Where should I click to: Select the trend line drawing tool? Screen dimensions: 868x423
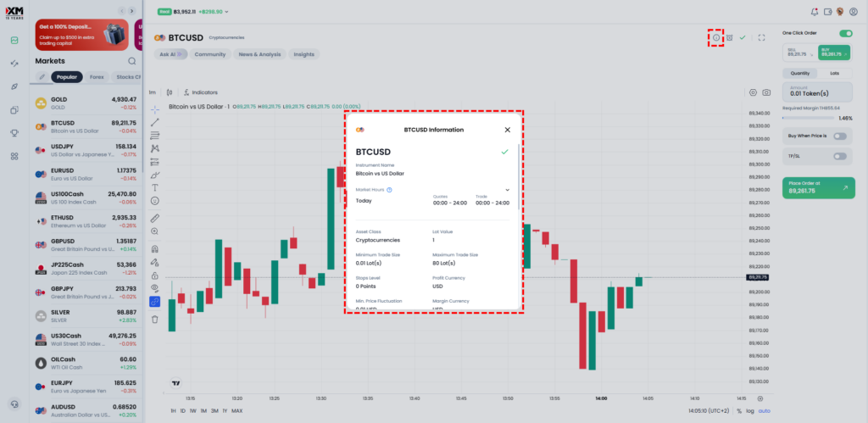coord(155,123)
